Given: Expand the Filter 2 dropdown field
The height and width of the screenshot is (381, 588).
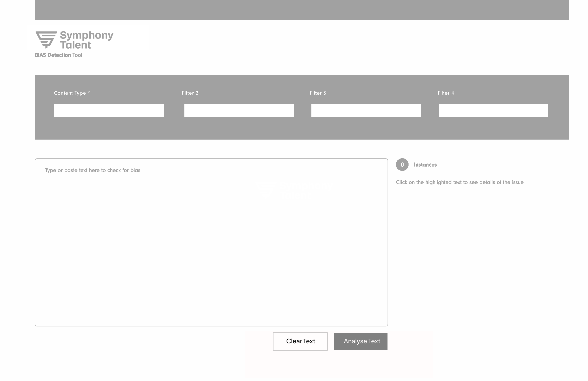Looking at the screenshot, I should point(239,110).
